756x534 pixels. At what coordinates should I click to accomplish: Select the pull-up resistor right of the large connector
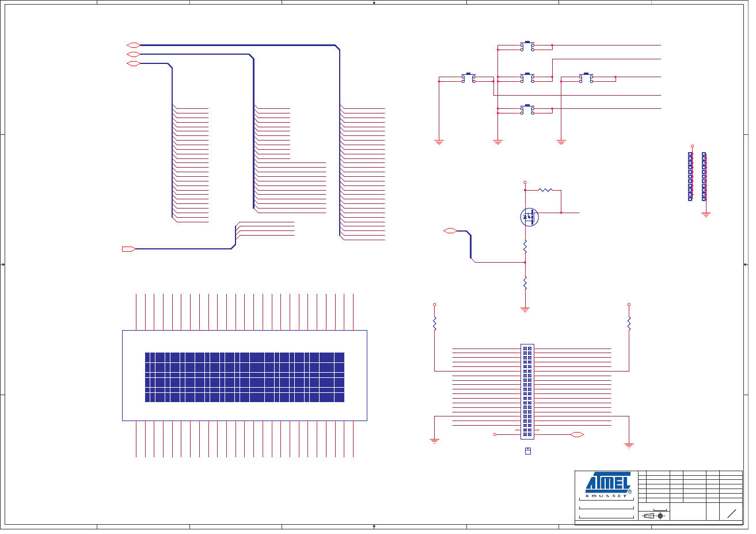point(629,324)
